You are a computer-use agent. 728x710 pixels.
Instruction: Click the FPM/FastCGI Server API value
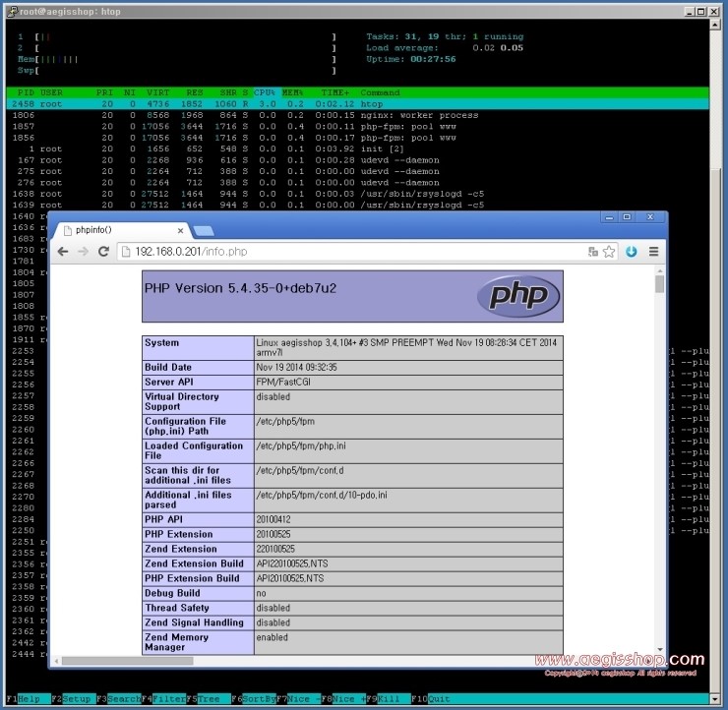coord(283,382)
